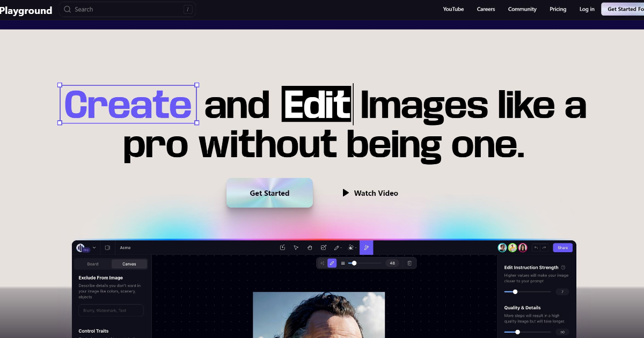The image size is (644, 338).
Task: Click the highlighted purple eraser tool
Action: pyautogui.click(x=367, y=247)
